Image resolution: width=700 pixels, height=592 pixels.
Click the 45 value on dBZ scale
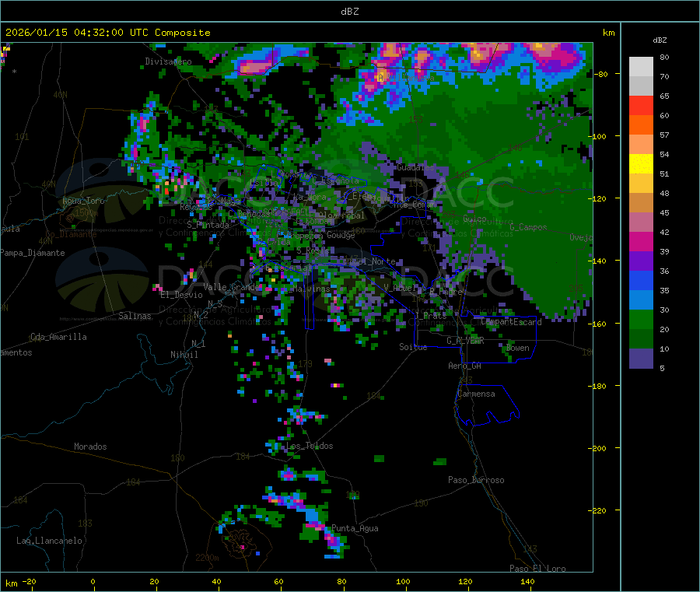point(664,213)
